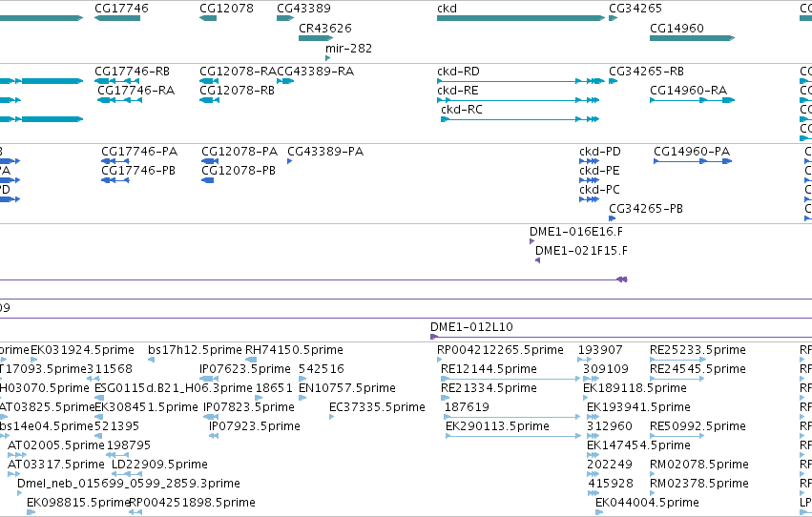The image size is (812, 517).
Task: Click the EN10757.5prime EST marker
Action: [302, 398]
